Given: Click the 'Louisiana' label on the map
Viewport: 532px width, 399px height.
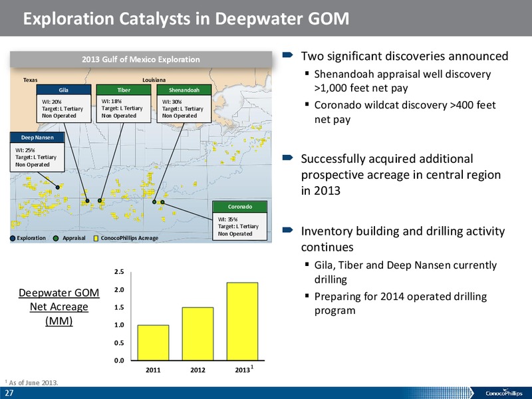Looking at the screenshot, I should (154, 80).
